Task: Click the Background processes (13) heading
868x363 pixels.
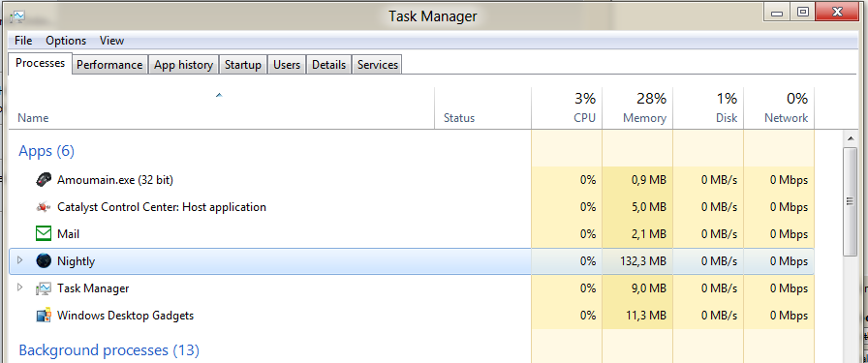Action: click(x=109, y=349)
